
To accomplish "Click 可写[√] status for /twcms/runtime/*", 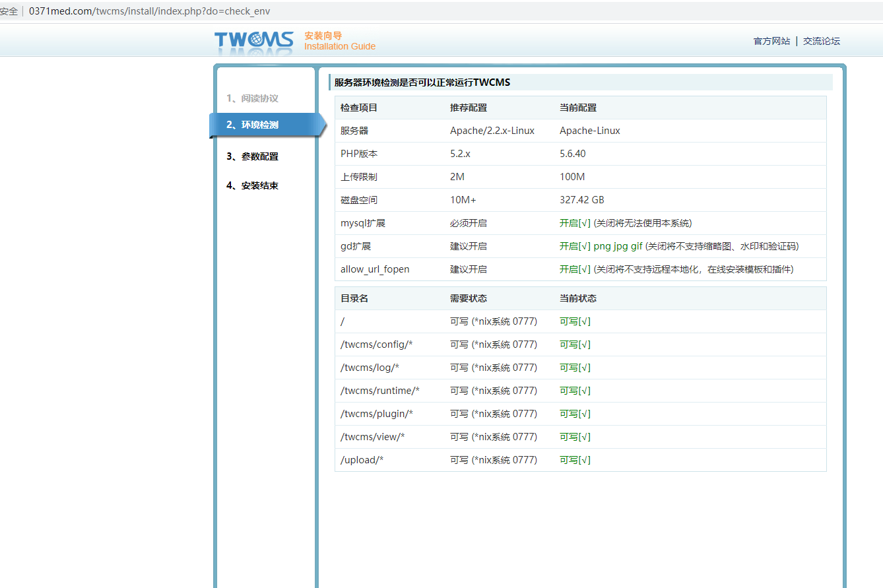I will pyautogui.click(x=575, y=391).
